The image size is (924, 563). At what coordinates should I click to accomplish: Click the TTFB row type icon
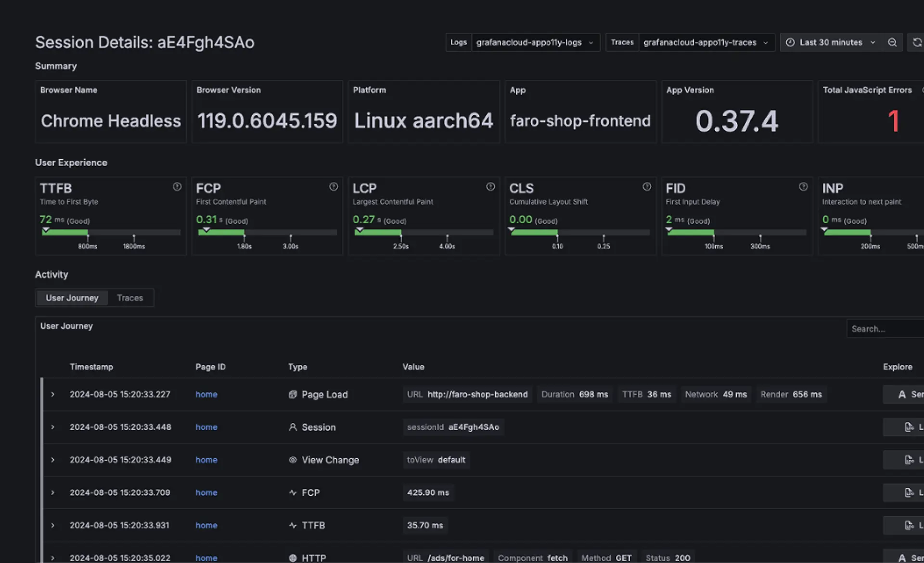[293, 525]
